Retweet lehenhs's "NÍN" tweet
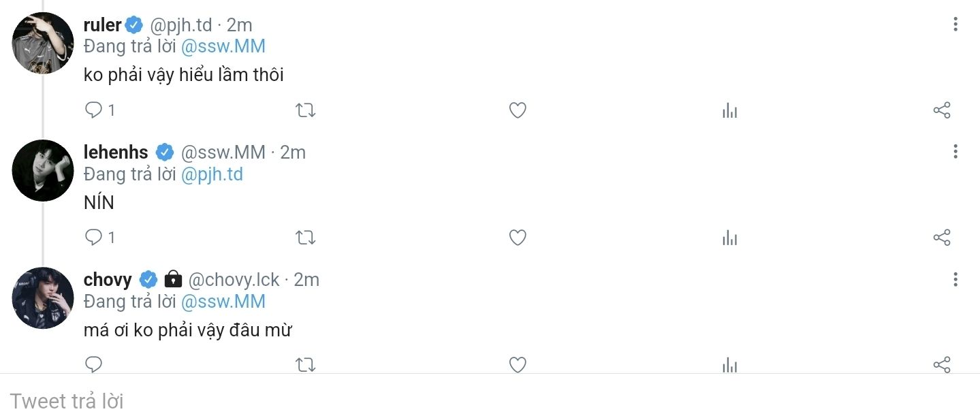 (306, 238)
